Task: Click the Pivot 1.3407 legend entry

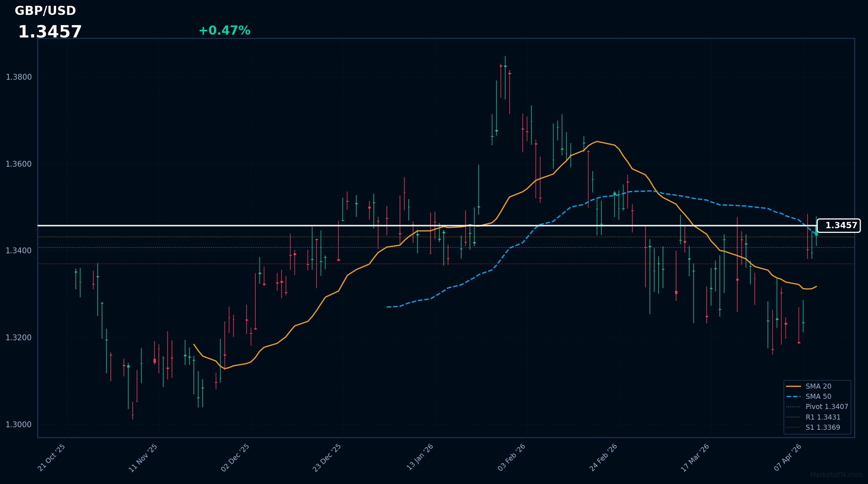Action: (817, 407)
